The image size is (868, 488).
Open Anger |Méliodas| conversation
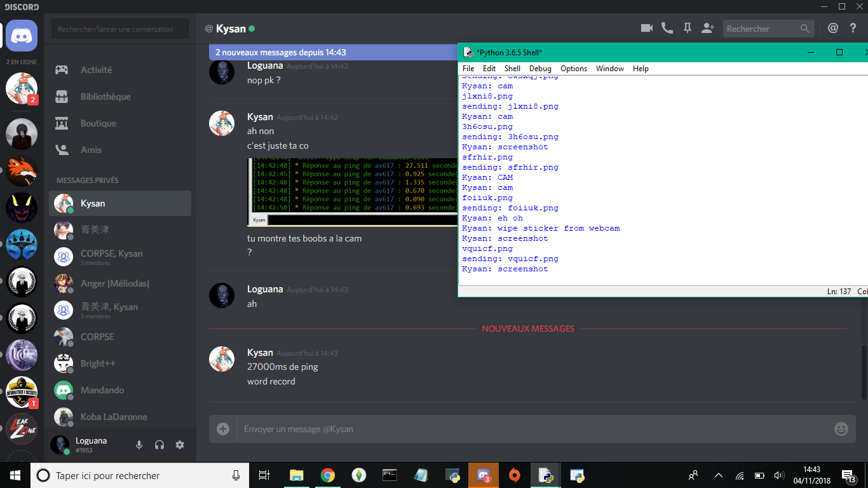coord(120,283)
